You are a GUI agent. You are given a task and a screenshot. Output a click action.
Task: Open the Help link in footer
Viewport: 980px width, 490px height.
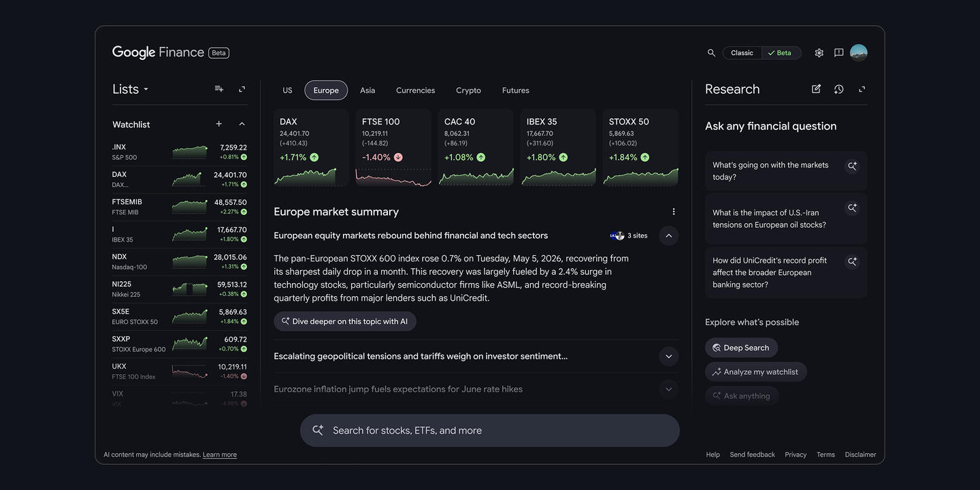tap(713, 455)
